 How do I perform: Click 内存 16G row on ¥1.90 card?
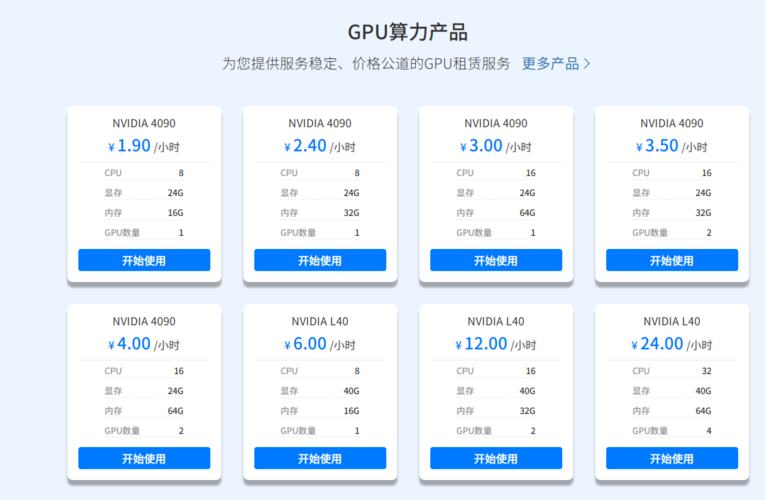[144, 213]
